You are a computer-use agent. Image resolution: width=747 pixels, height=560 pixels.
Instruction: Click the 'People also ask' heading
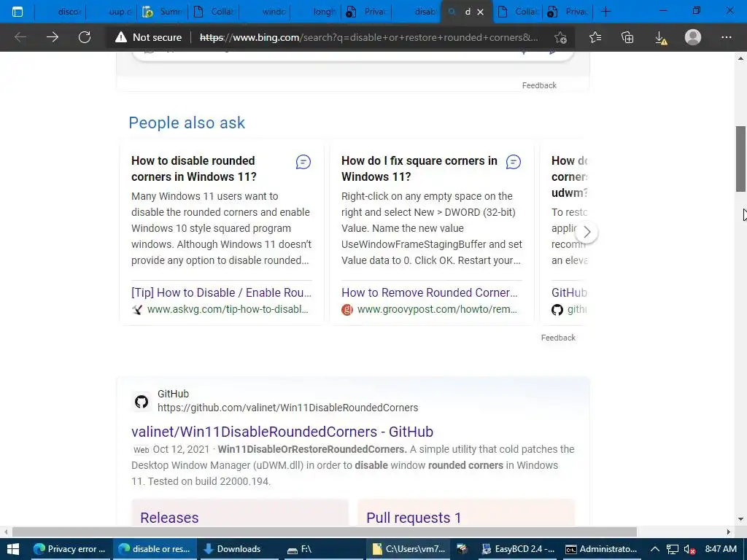tap(187, 122)
